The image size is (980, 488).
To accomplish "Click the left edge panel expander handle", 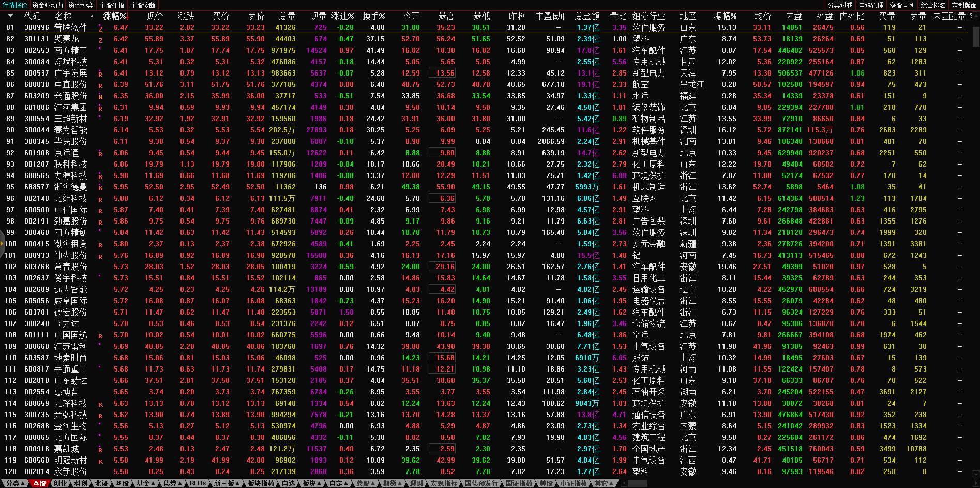I will [x=2, y=244].
